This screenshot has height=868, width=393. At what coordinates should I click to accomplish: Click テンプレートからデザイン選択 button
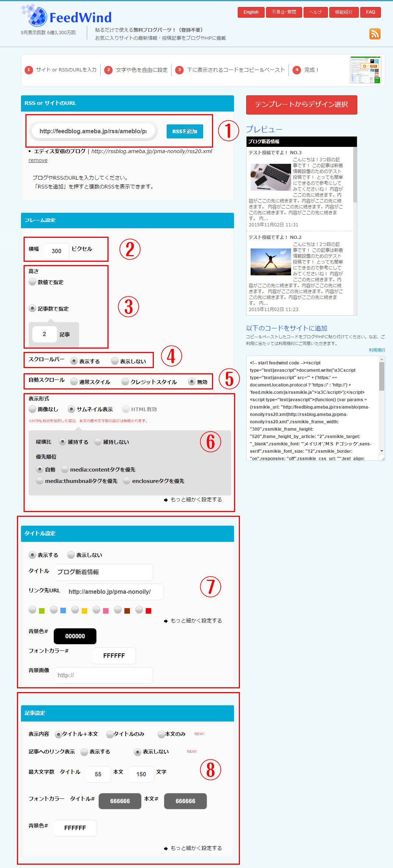(x=301, y=105)
